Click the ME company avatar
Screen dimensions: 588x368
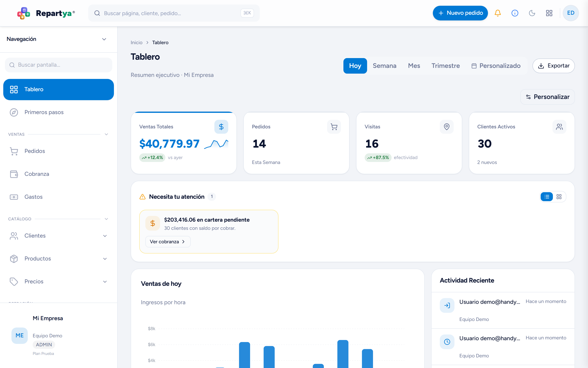19,335
